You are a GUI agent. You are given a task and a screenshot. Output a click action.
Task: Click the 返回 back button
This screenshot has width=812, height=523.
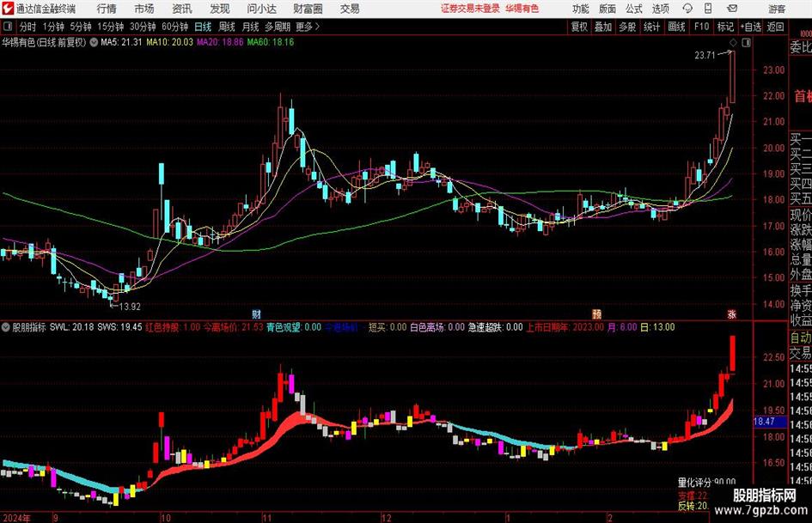(x=775, y=27)
